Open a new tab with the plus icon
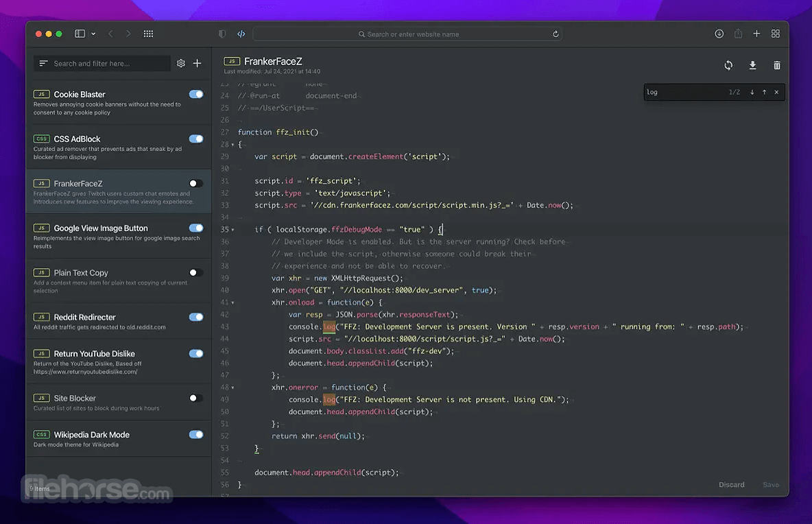Viewport: 812px width, 524px height. click(756, 34)
